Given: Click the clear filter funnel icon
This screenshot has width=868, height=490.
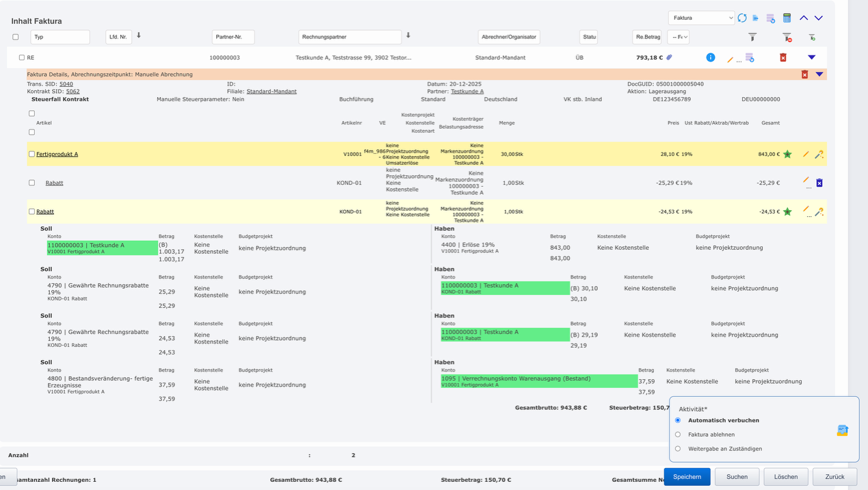Looking at the screenshot, I should 787,37.
